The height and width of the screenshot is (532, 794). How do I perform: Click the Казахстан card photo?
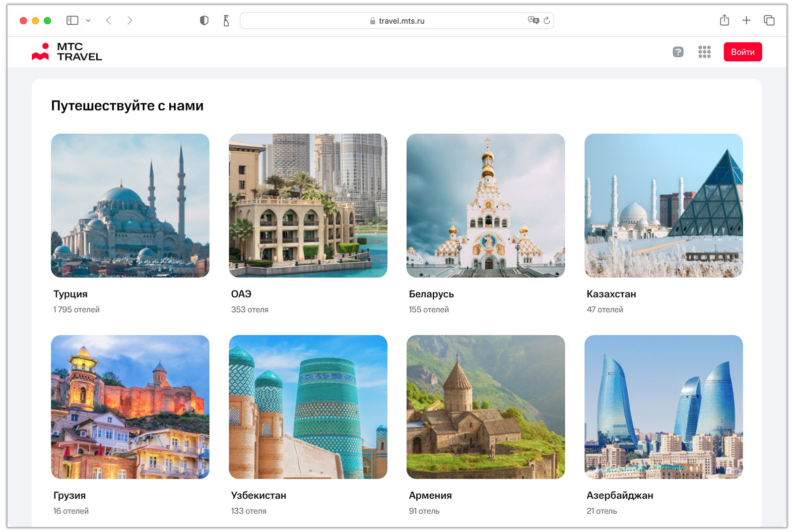[x=663, y=206]
